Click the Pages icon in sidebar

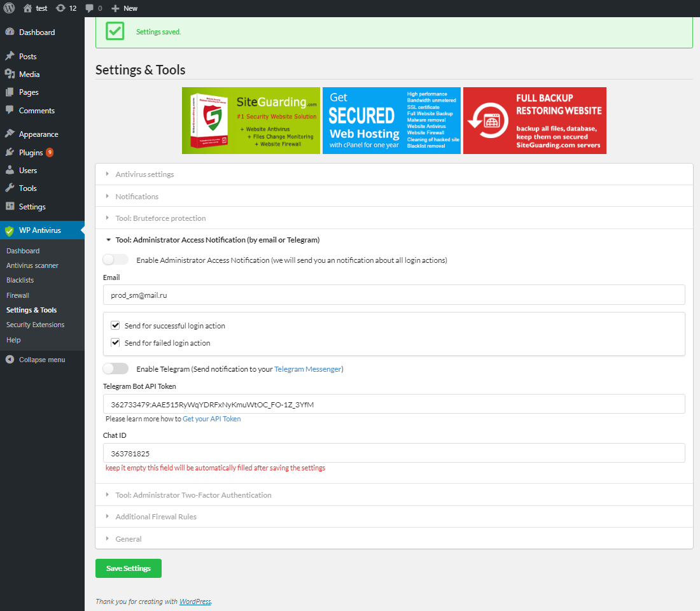(x=10, y=92)
